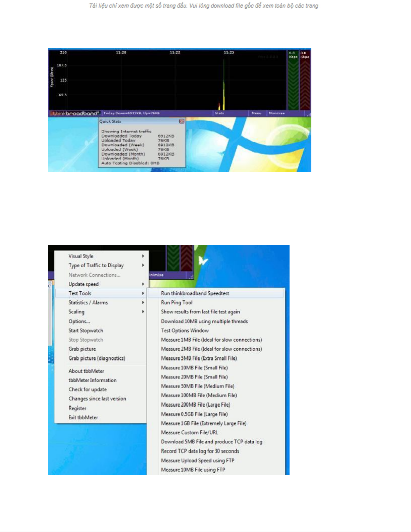Viewport: 411px width, 532px height.
Task: Show results from last file test again
Action: click(x=216, y=312)
